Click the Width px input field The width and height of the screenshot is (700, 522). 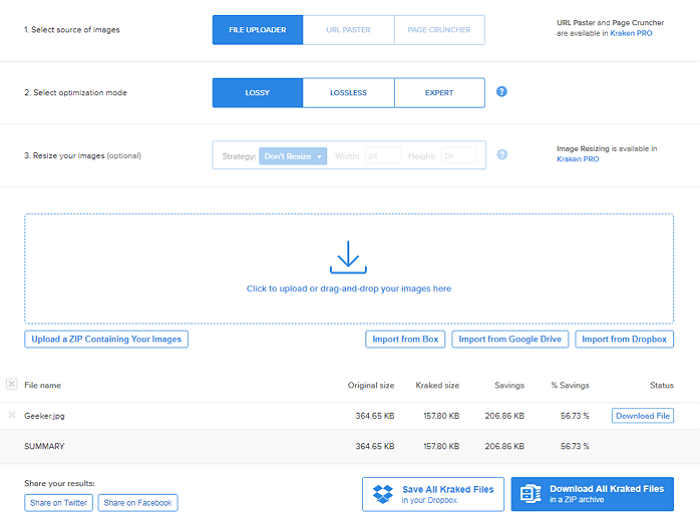pyautogui.click(x=382, y=156)
